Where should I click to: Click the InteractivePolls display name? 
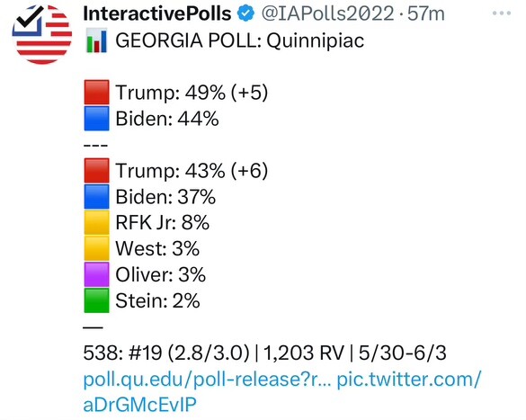pos(157,13)
